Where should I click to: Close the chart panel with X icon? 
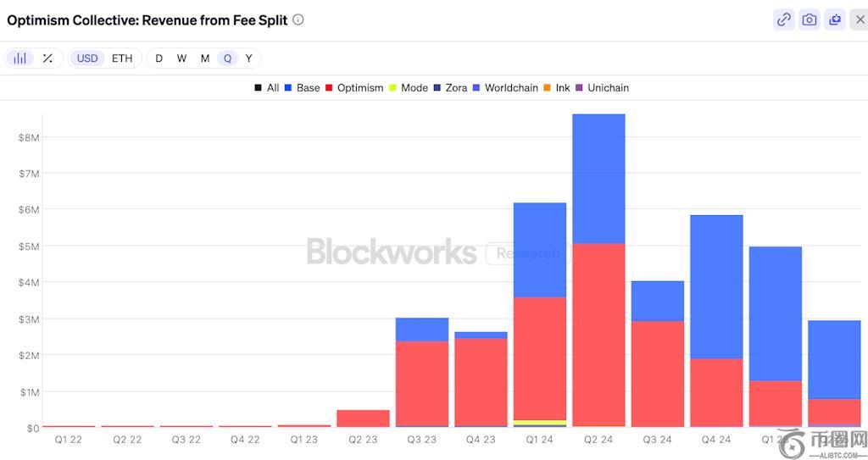coord(860,19)
